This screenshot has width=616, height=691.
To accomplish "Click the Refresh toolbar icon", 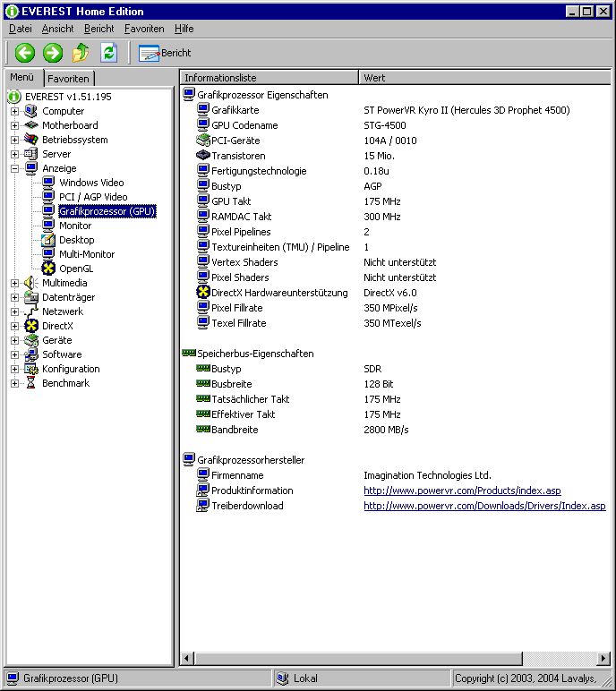I will pyautogui.click(x=108, y=53).
